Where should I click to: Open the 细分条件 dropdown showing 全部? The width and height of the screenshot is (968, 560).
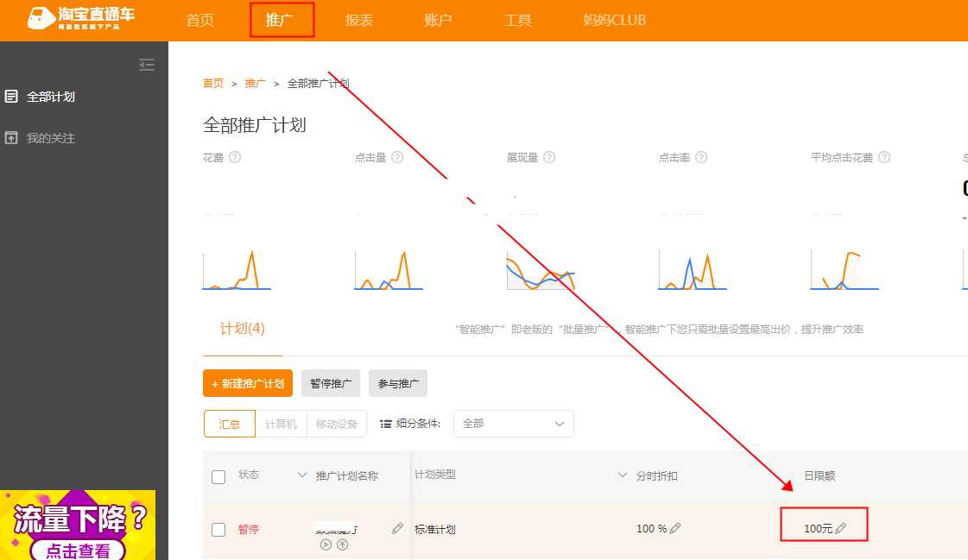click(x=513, y=424)
